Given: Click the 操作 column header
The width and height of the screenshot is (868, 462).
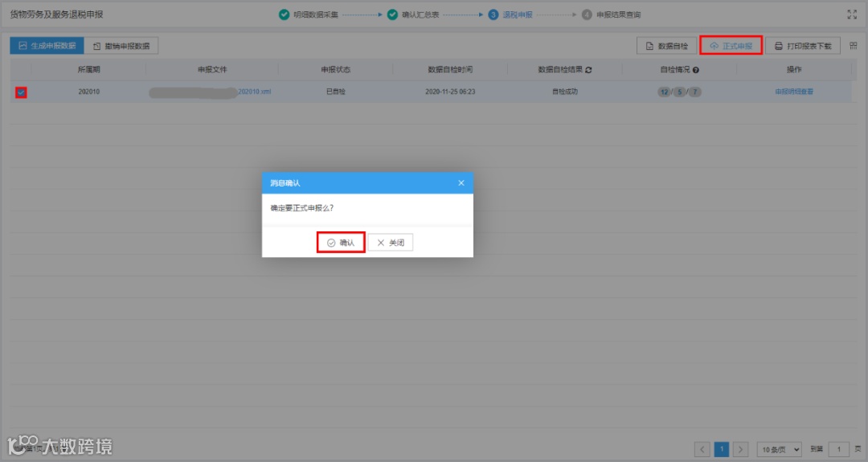Looking at the screenshot, I should click(x=794, y=70).
